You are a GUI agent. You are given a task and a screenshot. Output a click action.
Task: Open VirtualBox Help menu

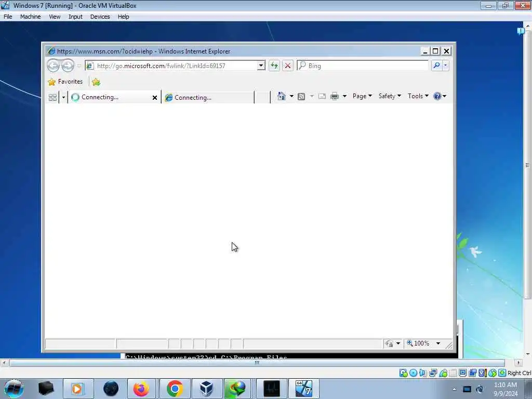pyautogui.click(x=123, y=17)
